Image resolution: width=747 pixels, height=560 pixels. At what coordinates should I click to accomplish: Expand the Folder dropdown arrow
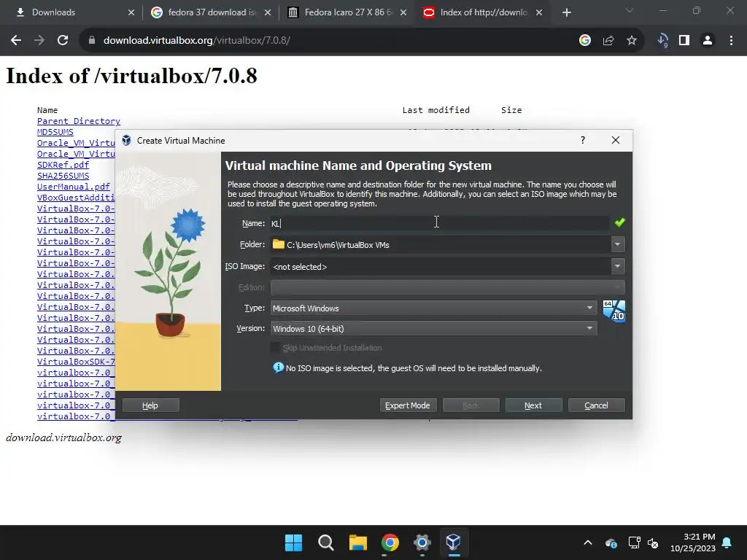(x=617, y=244)
